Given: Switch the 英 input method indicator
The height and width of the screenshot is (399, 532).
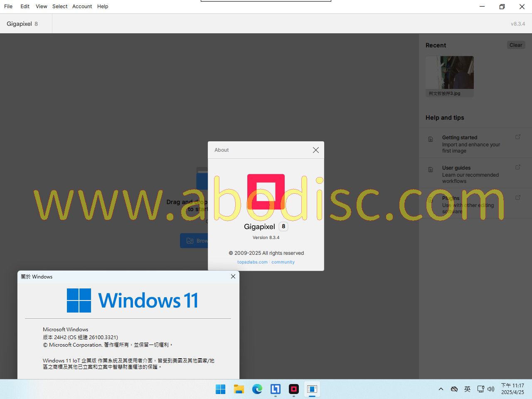Looking at the screenshot, I should click(468, 389).
